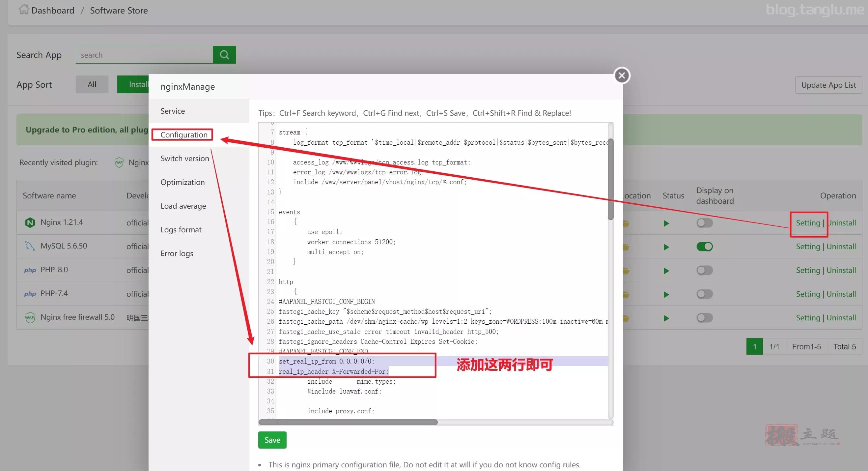Click Uninstall for Nginx free firewall 5.0
868x471 pixels.
(x=841, y=318)
